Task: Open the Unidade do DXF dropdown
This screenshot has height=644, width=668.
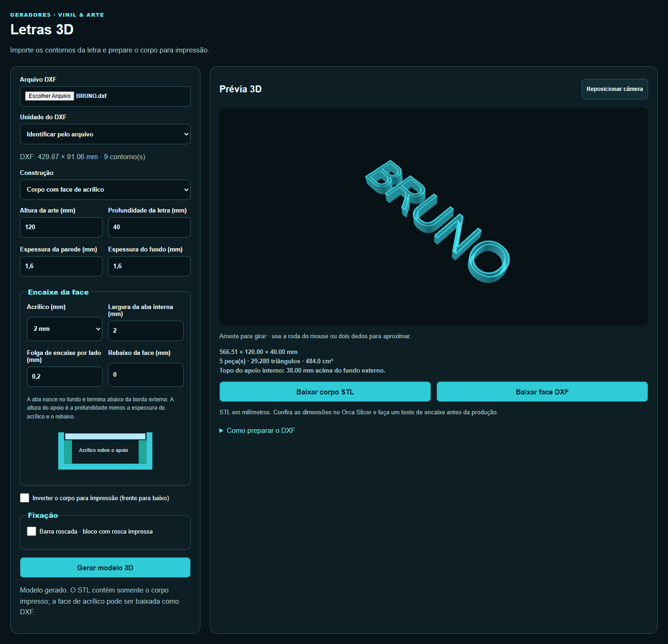Action: coord(105,134)
